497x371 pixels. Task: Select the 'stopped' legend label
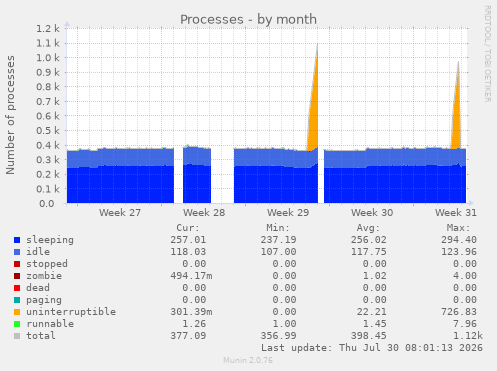[x=47, y=264]
